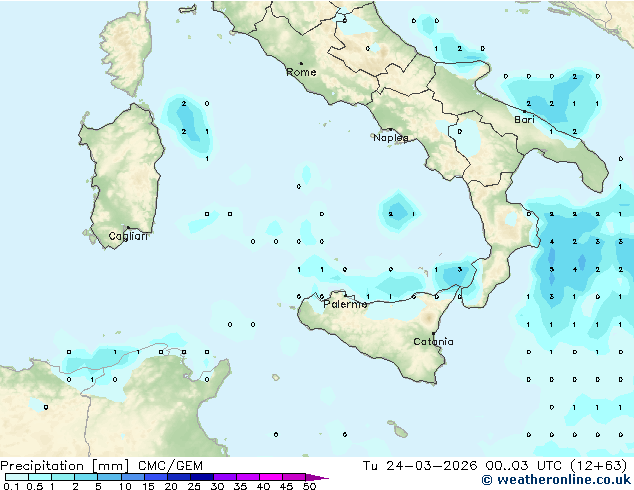The width and height of the screenshot is (634, 490).
Task: Select the city dot marker above Bari
Action: pos(524,111)
